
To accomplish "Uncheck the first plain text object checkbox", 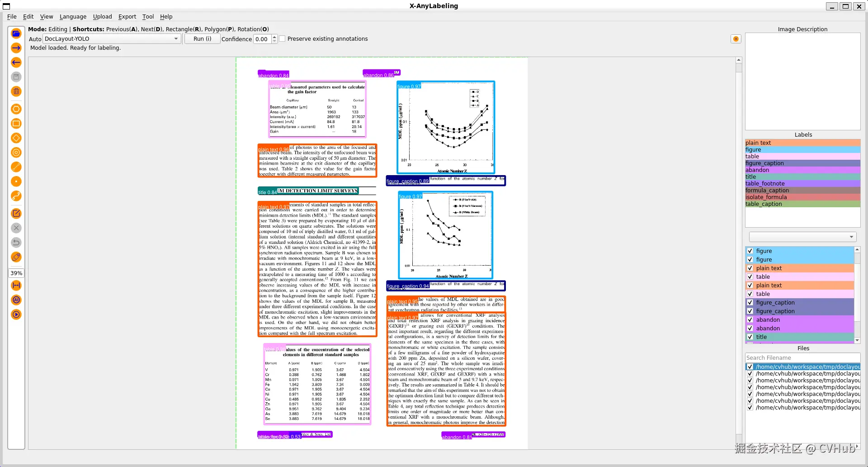I will [x=750, y=268].
